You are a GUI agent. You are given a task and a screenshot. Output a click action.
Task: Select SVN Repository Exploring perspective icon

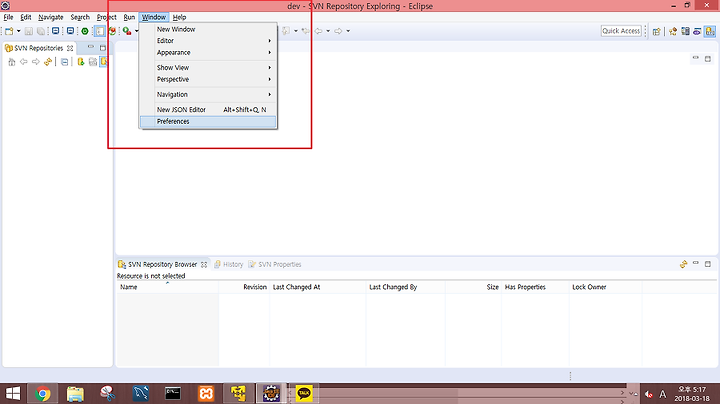point(710,31)
